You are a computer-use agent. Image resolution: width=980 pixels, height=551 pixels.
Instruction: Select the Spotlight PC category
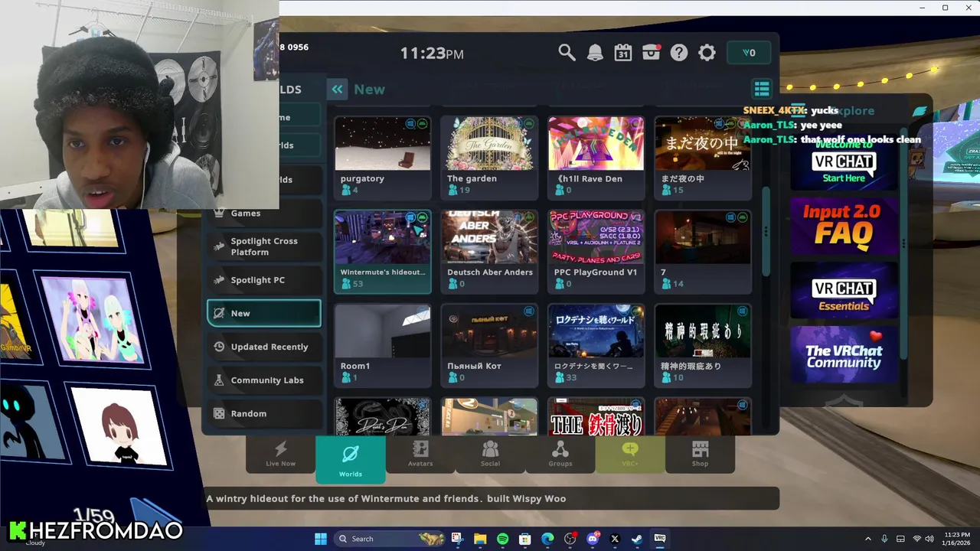pos(264,280)
